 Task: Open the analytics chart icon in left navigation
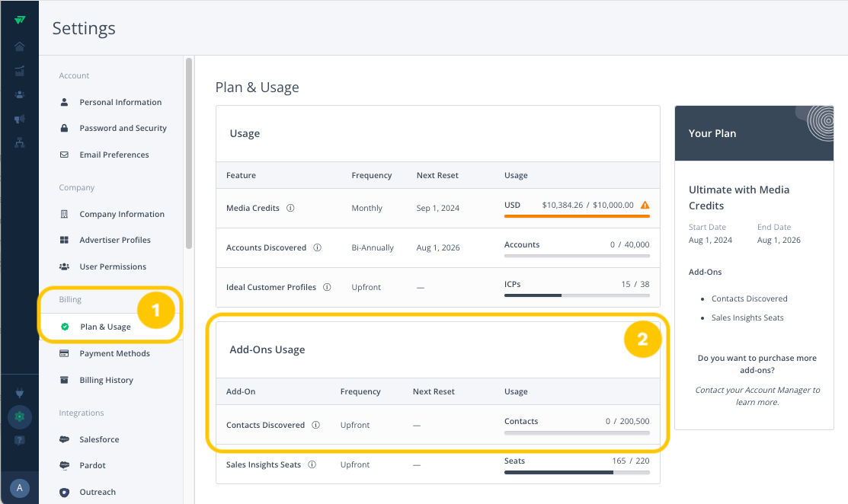tap(20, 71)
